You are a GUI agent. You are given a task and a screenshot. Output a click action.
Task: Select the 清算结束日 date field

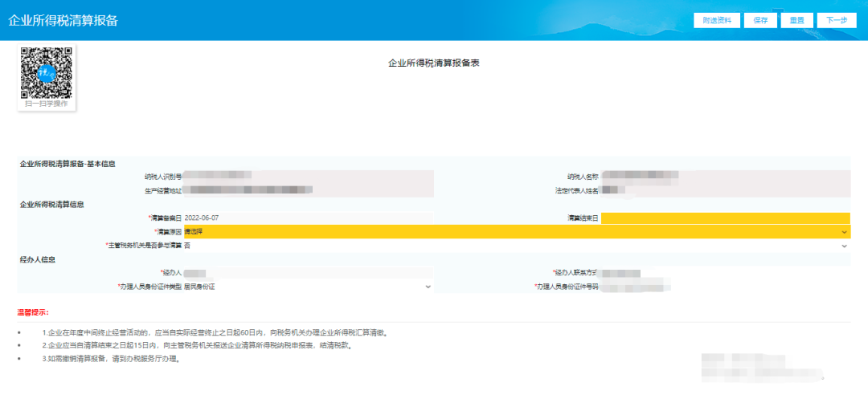coord(726,218)
